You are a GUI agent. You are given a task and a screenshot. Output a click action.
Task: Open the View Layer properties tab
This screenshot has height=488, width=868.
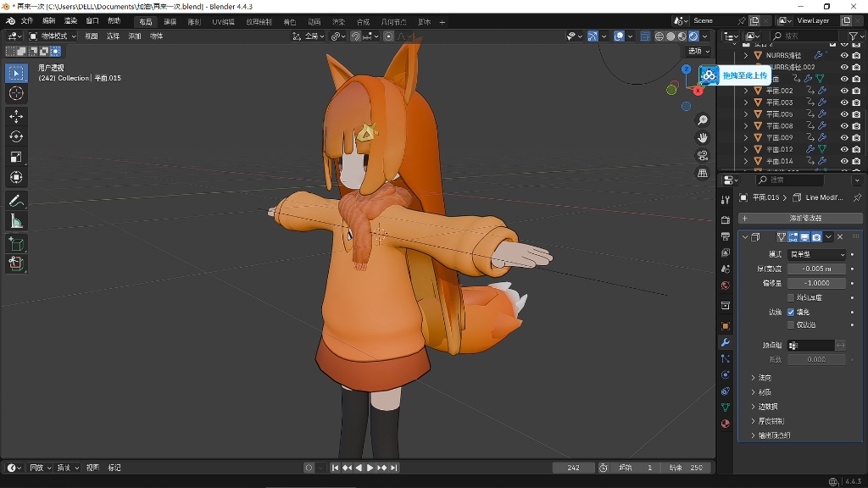726,252
